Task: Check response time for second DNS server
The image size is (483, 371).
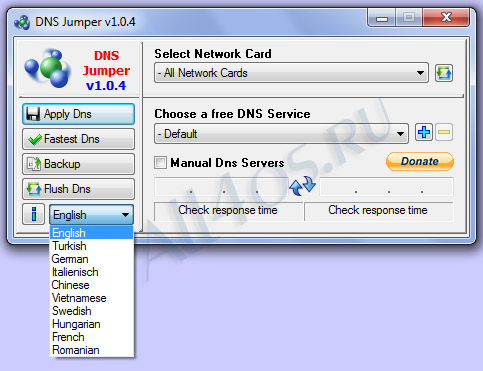Action: click(x=379, y=211)
